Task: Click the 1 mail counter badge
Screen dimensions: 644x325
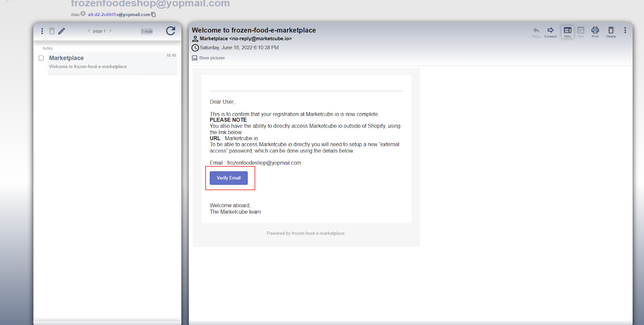Action: 147,31
